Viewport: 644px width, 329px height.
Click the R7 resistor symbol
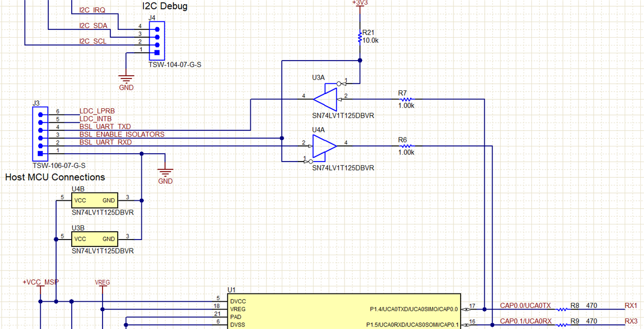(406, 99)
